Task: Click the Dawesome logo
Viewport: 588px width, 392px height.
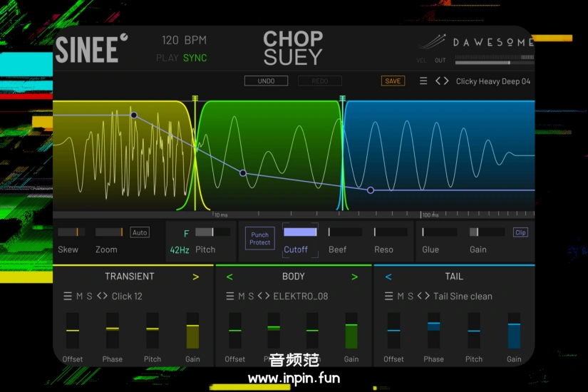Action: point(476,42)
